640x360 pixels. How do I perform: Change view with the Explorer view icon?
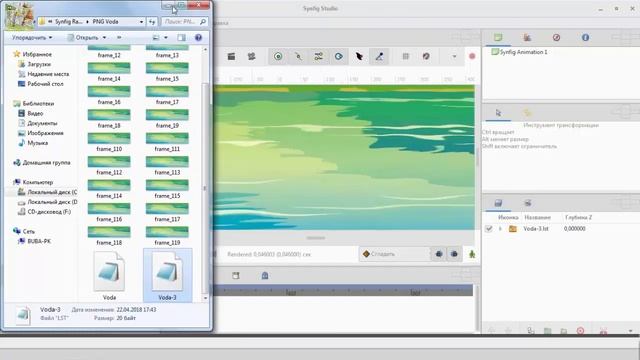156,38
